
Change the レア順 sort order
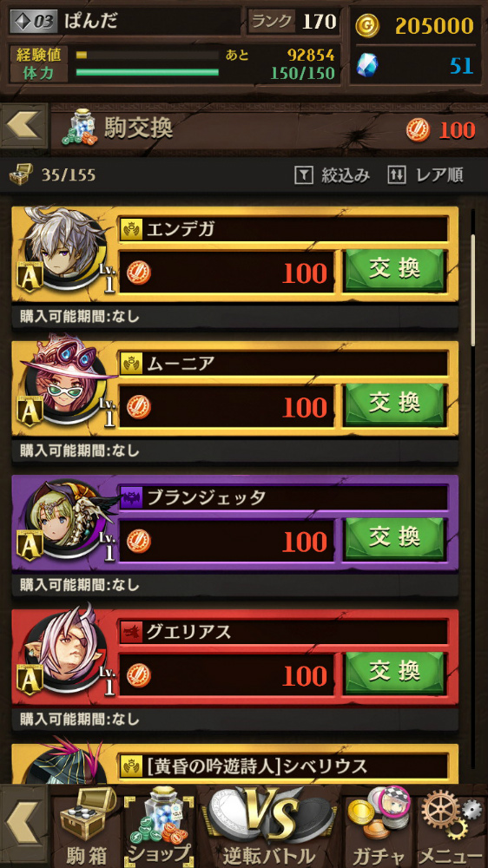425,175
